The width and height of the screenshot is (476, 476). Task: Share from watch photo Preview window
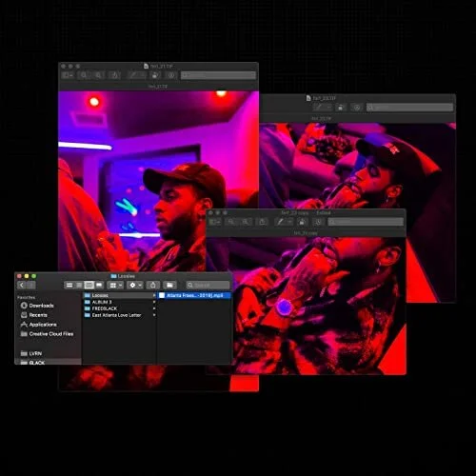[x=262, y=222]
